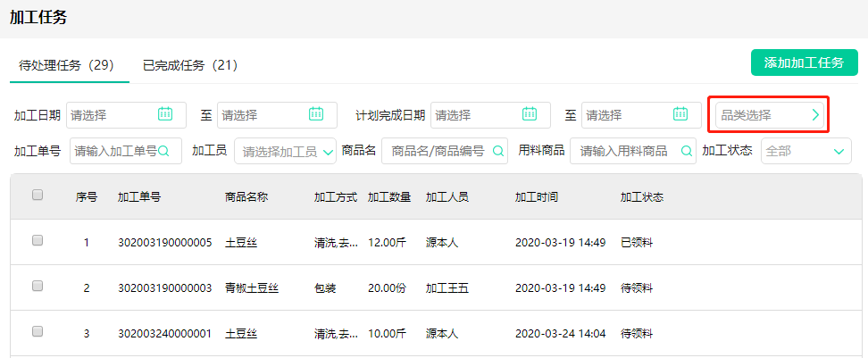
Task: Click 待领料 status in row 3
Action: point(637,334)
